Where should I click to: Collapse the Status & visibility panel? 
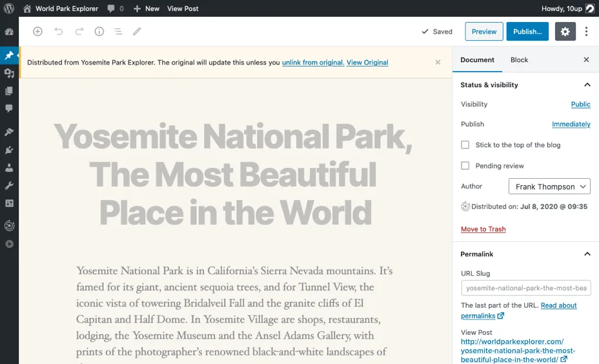(x=587, y=85)
